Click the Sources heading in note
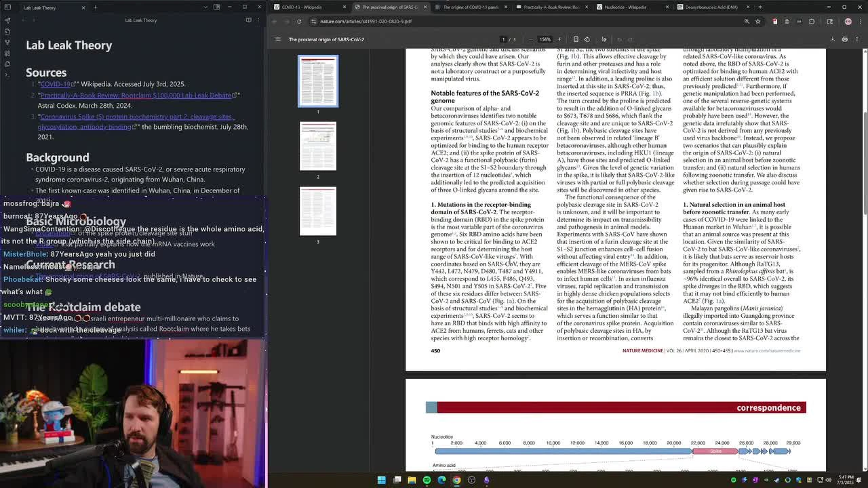868x488 pixels. pos(46,73)
